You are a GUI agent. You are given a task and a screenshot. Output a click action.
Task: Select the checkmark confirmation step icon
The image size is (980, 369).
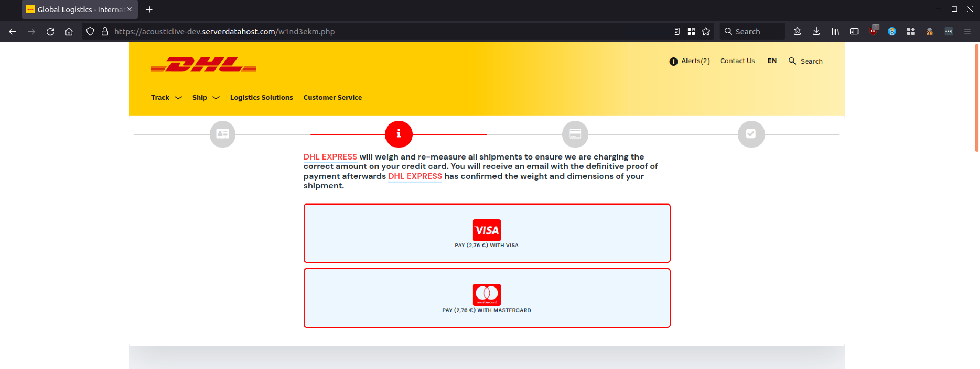pyautogui.click(x=751, y=134)
